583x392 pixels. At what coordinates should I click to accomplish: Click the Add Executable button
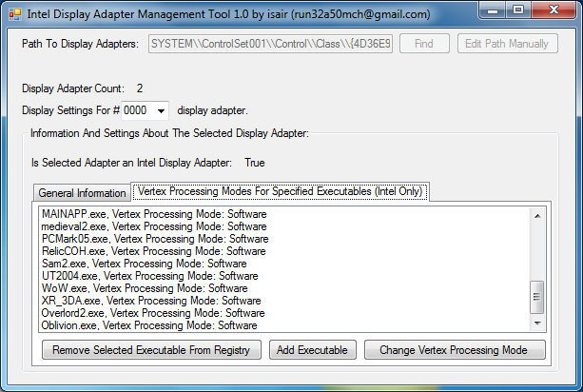(x=312, y=350)
